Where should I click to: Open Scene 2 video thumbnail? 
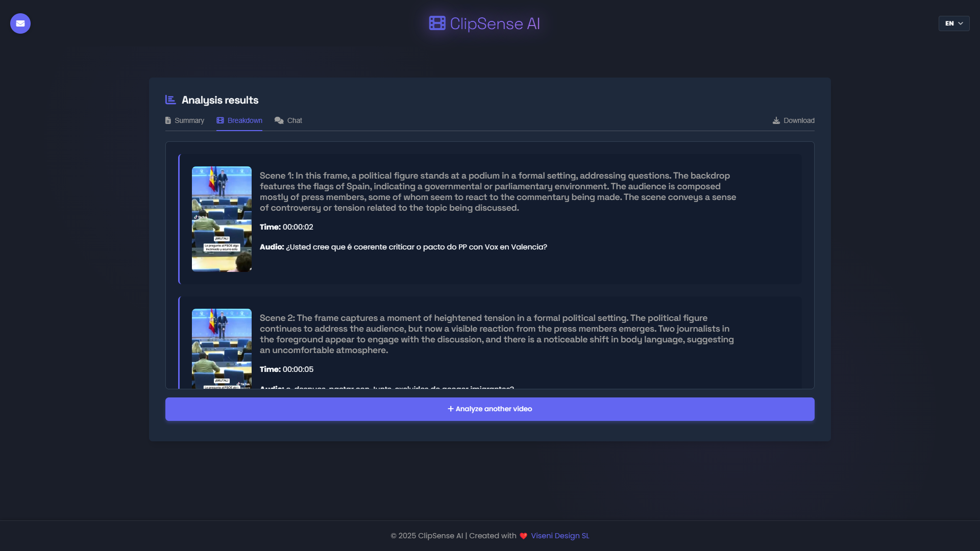point(222,348)
